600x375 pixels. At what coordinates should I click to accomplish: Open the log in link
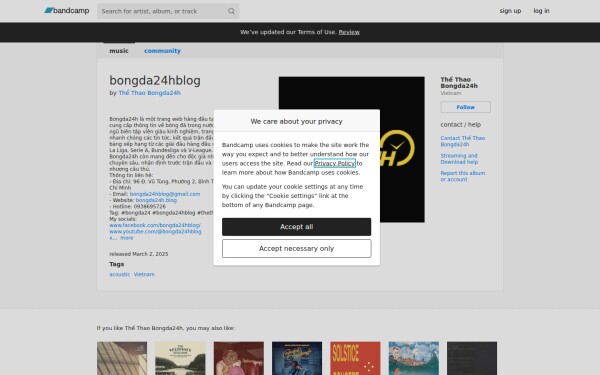point(541,11)
